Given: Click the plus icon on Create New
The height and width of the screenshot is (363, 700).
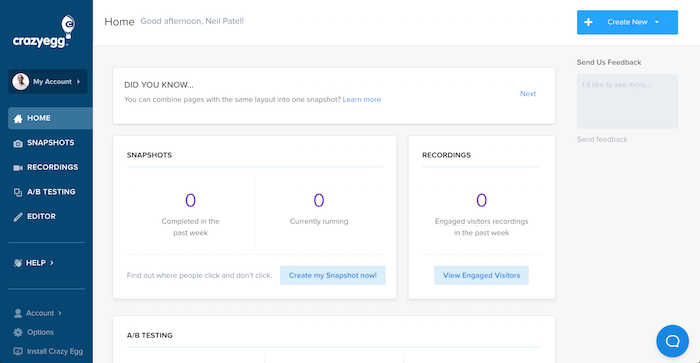Looking at the screenshot, I should [x=588, y=22].
